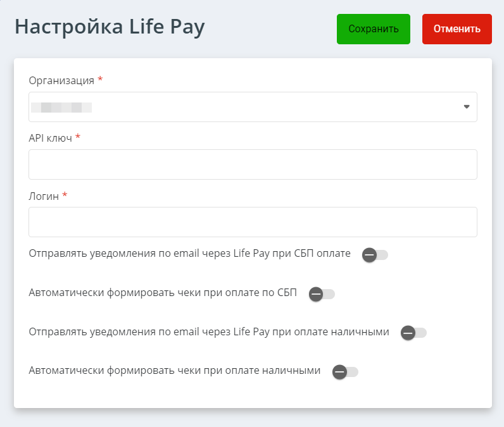
Task: Click label text about email при СБП оплате
Action: pyautogui.click(x=190, y=253)
